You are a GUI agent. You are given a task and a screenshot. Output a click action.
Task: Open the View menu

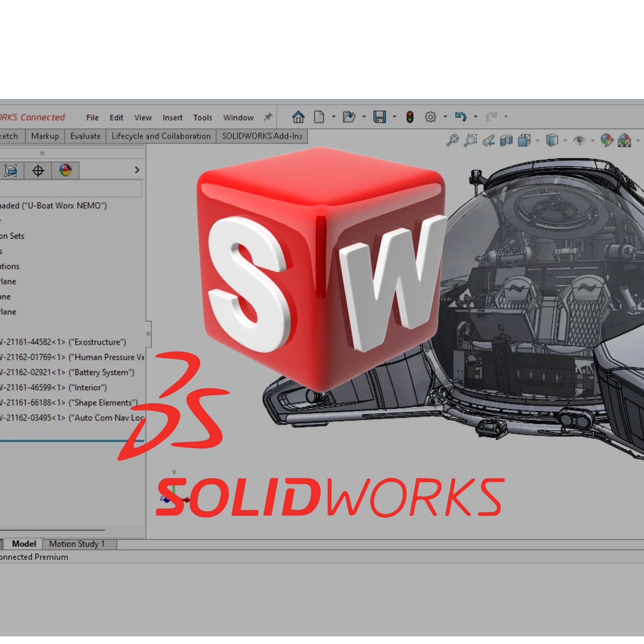point(143,117)
